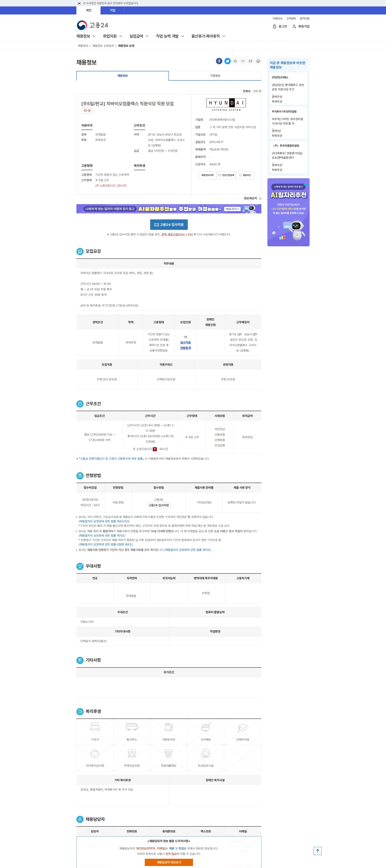Print the job posting page
The height and width of the screenshot is (868, 386).
[x=258, y=61]
